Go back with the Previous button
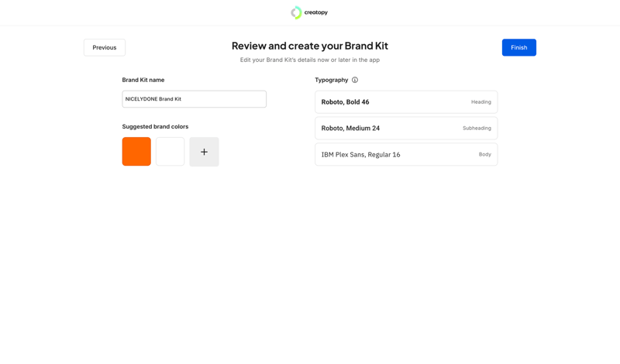 click(x=105, y=47)
